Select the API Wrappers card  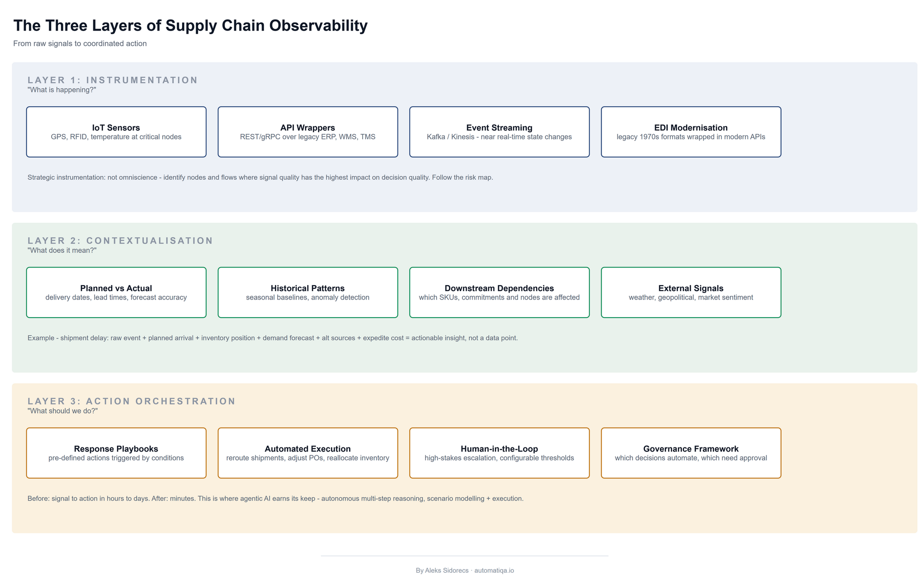(x=308, y=132)
